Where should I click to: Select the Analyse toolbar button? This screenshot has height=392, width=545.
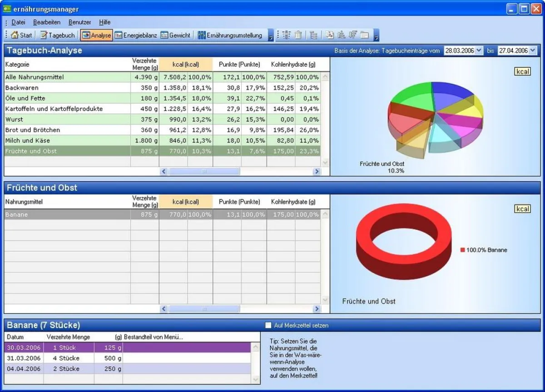coord(96,35)
